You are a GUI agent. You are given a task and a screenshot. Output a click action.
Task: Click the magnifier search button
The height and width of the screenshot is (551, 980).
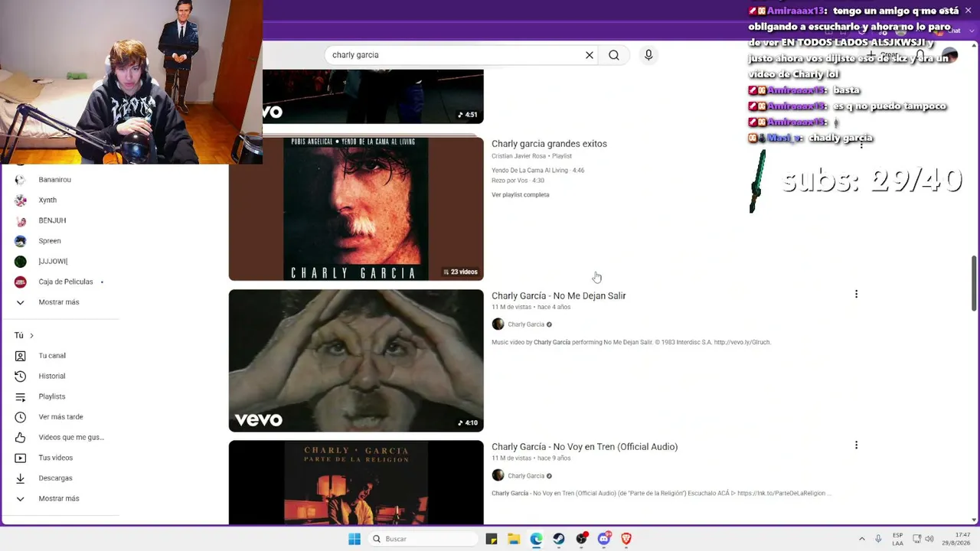tap(614, 55)
